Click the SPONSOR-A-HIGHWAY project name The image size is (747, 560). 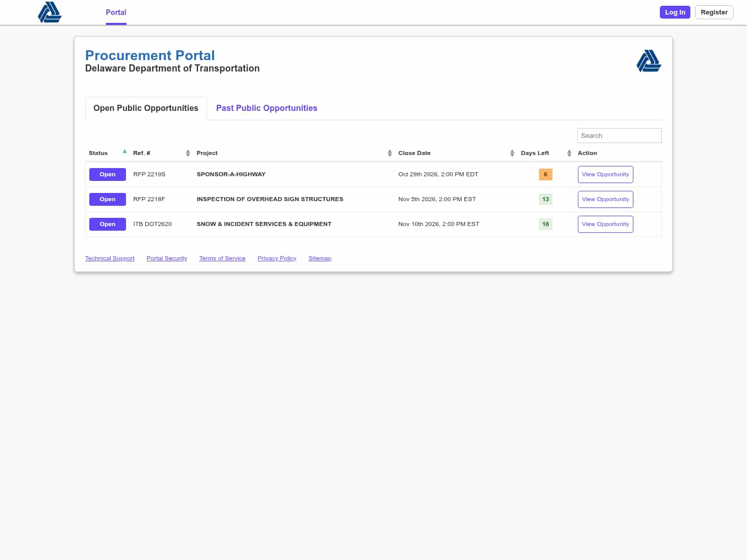pyautogui.click(x=231, y=175)
